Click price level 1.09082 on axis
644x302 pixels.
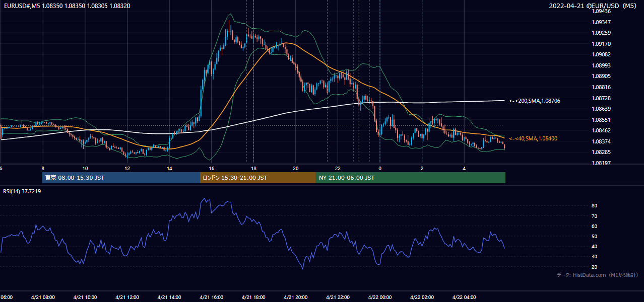601,54
